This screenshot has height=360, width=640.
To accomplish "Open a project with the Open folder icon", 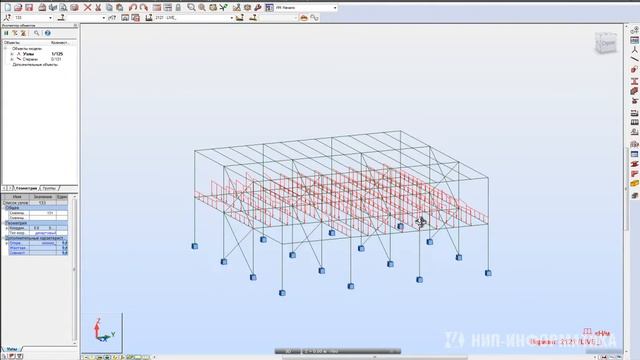I will pos(18,7).
